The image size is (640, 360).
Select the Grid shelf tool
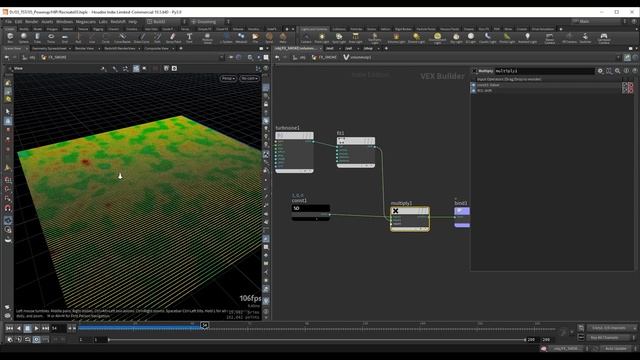[x=64, y=38]
